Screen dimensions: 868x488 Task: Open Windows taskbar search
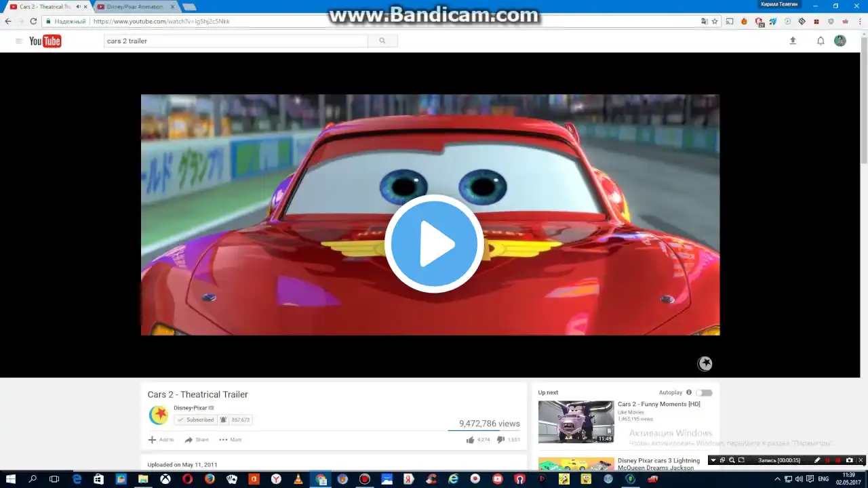(33, 479)
